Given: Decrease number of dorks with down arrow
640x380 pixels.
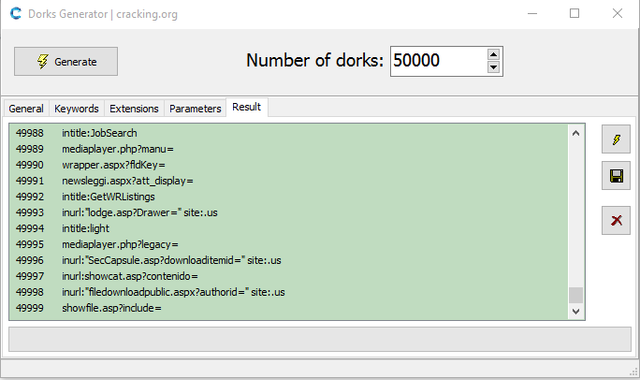Looking at the screenshot, I should 493,67.
